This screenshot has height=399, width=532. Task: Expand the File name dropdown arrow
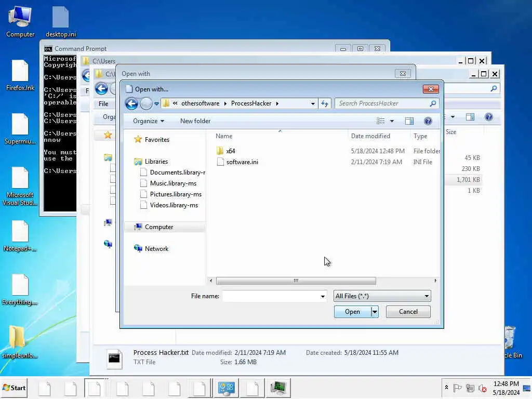(323, 296)
